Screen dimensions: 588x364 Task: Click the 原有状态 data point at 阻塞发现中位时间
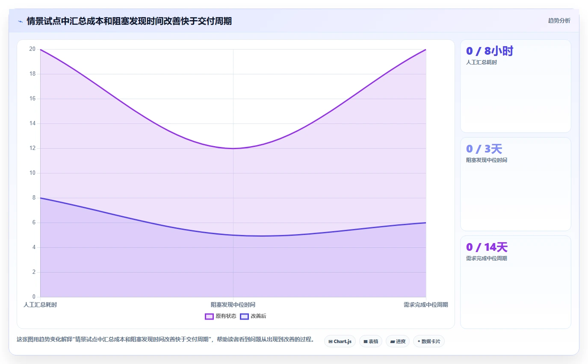[x=233, y=148]
